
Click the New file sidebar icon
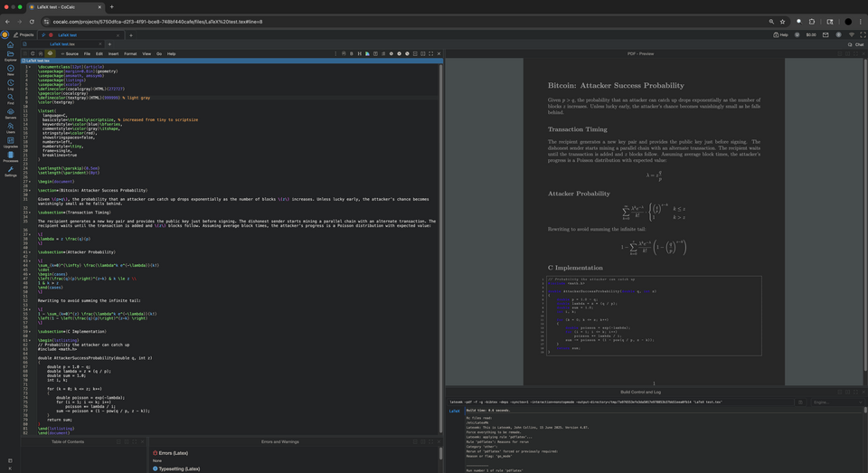tap(10, 70)
